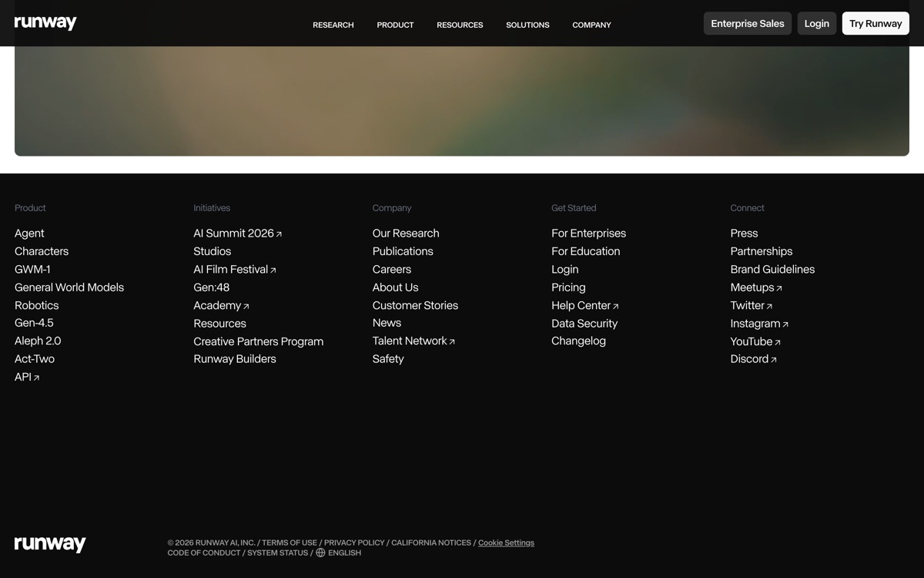924x578 pixels.
Task: Open the Aleph 2.0 link
Action: click(x=38, y=341)
